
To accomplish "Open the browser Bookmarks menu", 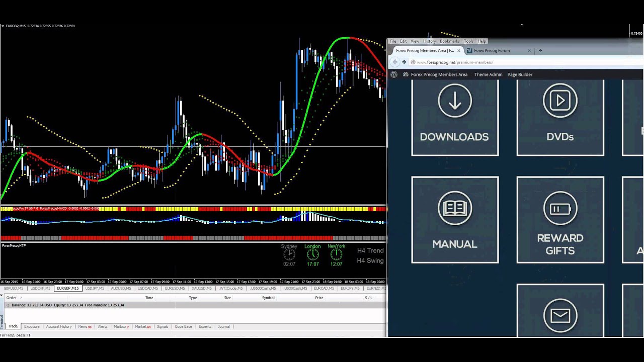I will click(449, 41).
